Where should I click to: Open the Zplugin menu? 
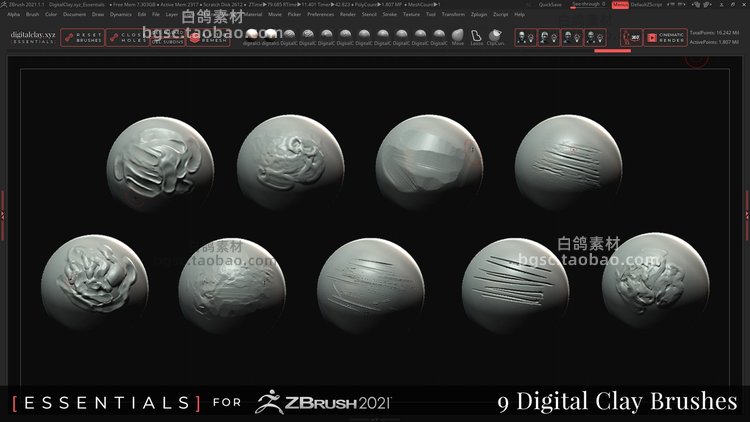tap(479, 14)
